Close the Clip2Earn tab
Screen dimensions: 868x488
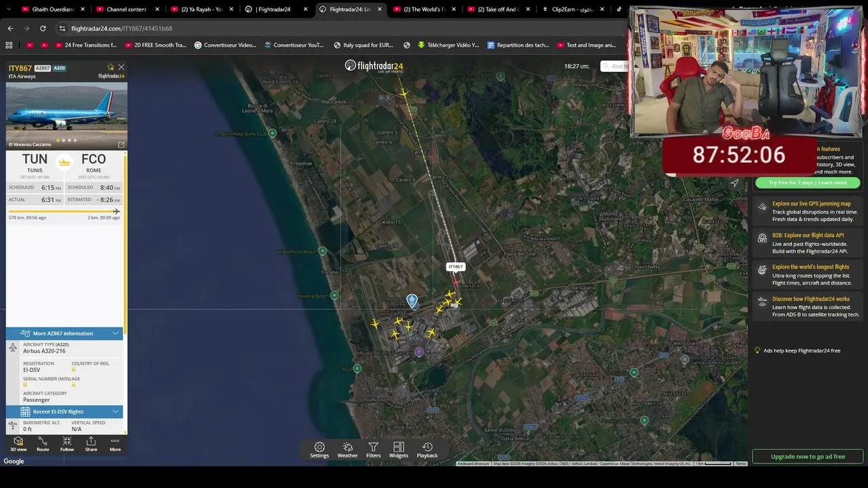click(602, 9)
